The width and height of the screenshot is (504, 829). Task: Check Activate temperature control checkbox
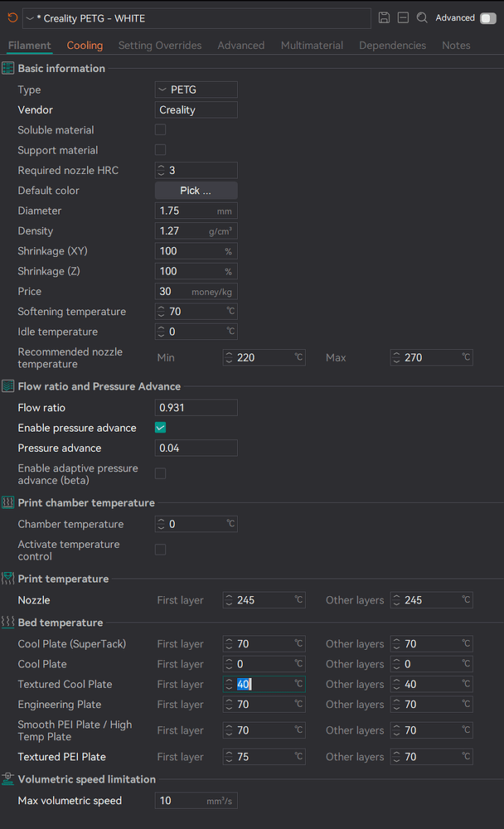(x=160, y=550)
